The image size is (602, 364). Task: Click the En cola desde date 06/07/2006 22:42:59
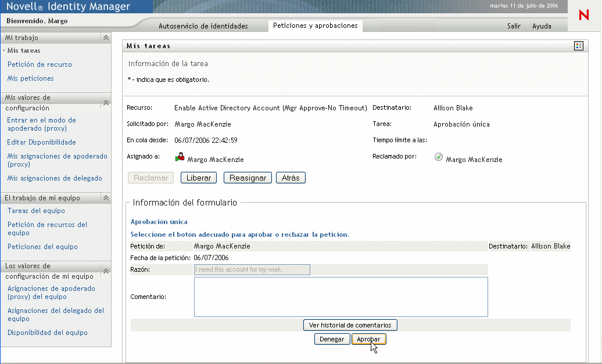pyautogui.click(x=206, y=140)
